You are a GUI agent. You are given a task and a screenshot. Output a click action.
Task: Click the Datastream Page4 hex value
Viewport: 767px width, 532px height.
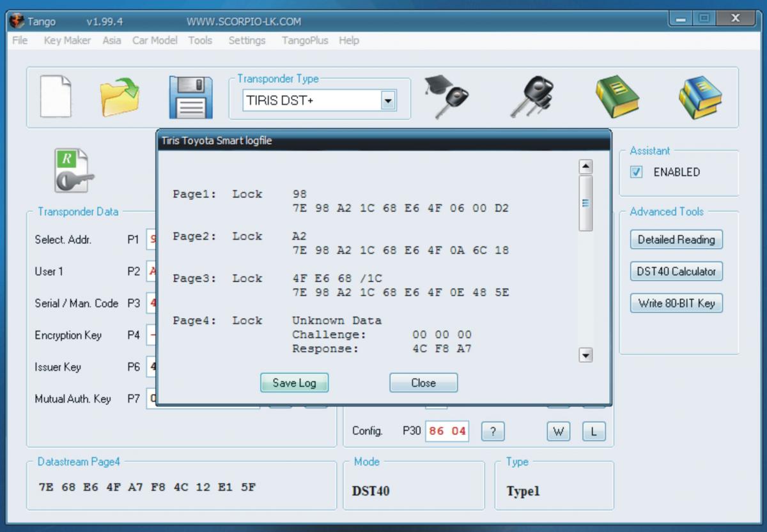[147, 487]
